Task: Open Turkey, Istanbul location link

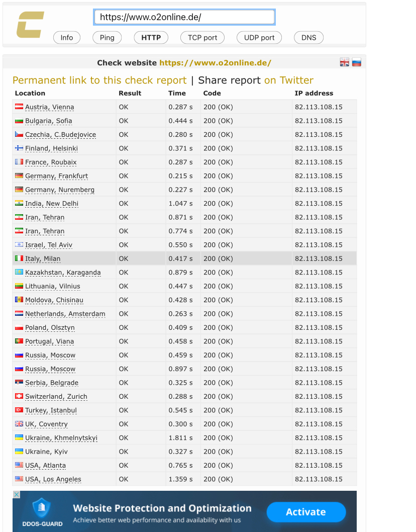Action: tap(51, 410)
